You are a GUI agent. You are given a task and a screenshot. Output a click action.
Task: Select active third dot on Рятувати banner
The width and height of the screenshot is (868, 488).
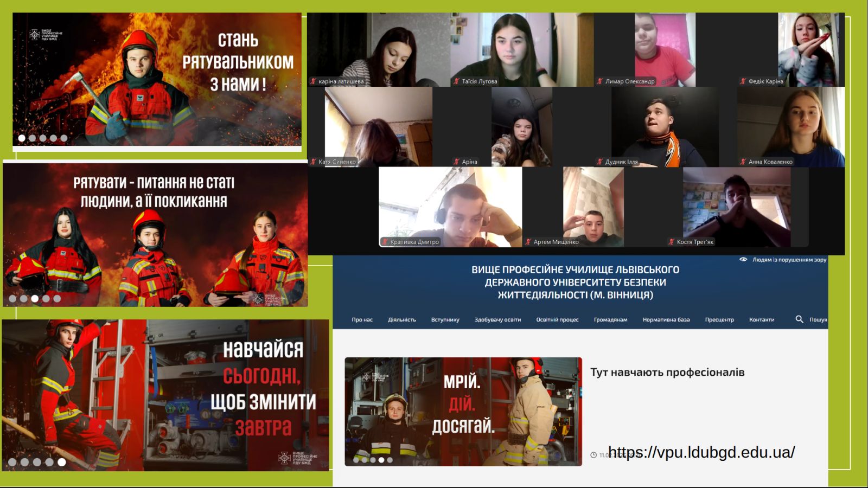point(35,299)
